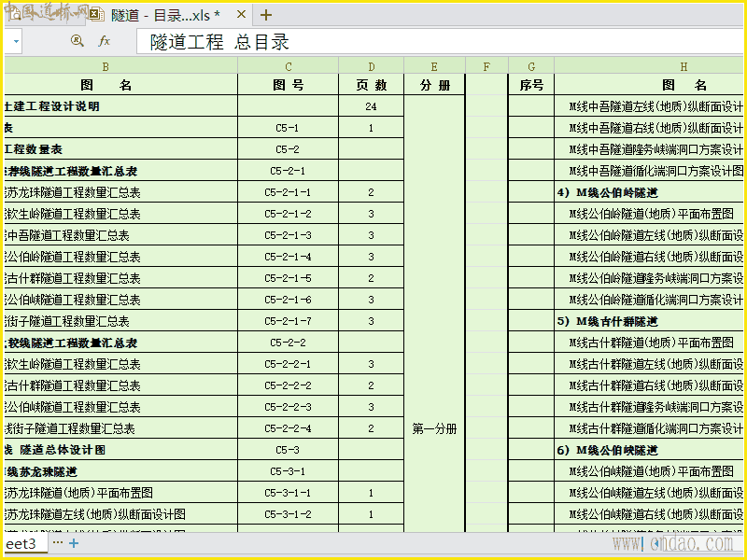
Task: Select column E header
Action: (x=434, y=66)
